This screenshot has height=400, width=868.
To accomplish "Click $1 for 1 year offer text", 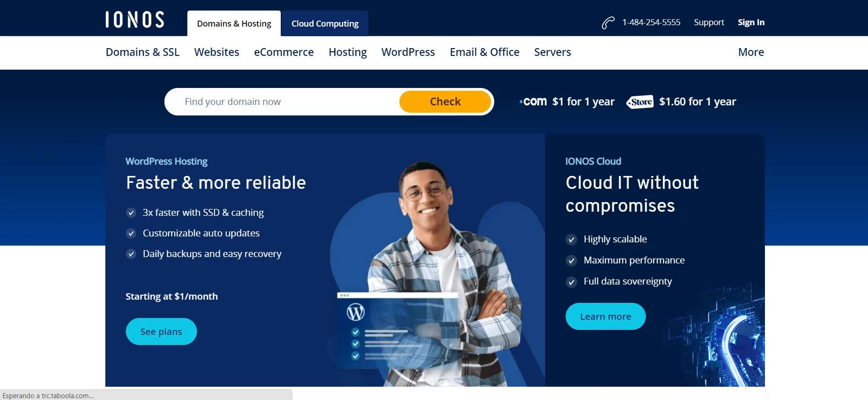I will [x=583, y=102].
